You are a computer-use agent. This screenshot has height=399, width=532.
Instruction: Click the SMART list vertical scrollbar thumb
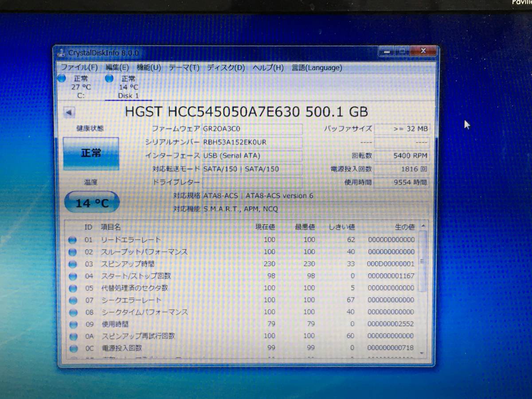point(422,261)
